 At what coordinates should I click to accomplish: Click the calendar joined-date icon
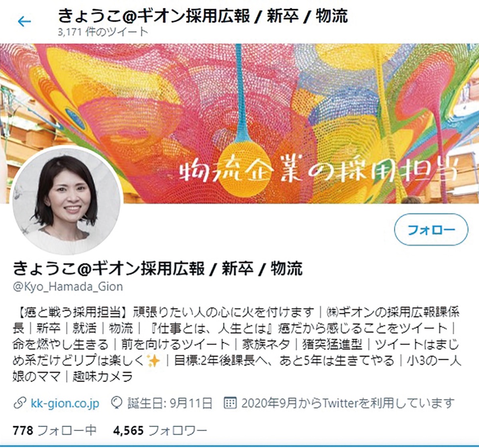[x=230, y=403]
